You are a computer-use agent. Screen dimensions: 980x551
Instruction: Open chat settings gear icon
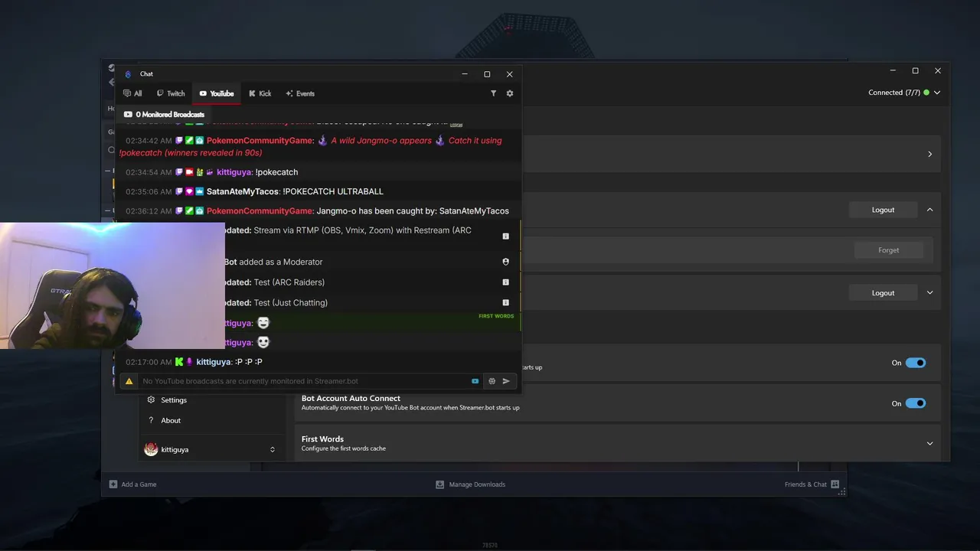point(510,93)
